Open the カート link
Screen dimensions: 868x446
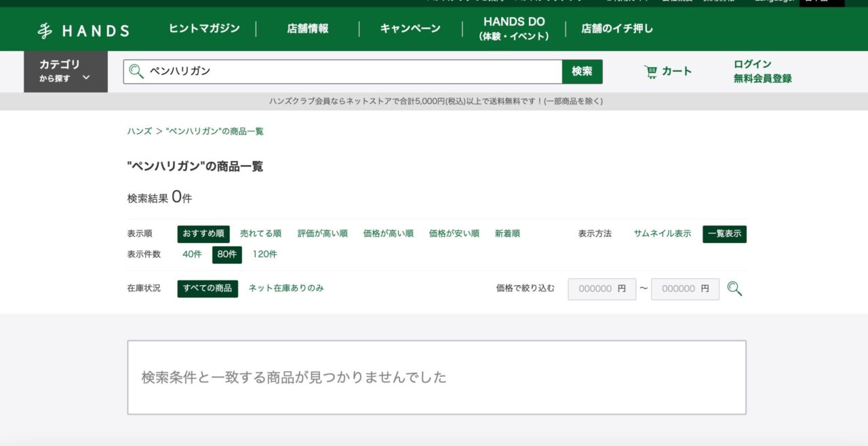click(x=677, y=71)
